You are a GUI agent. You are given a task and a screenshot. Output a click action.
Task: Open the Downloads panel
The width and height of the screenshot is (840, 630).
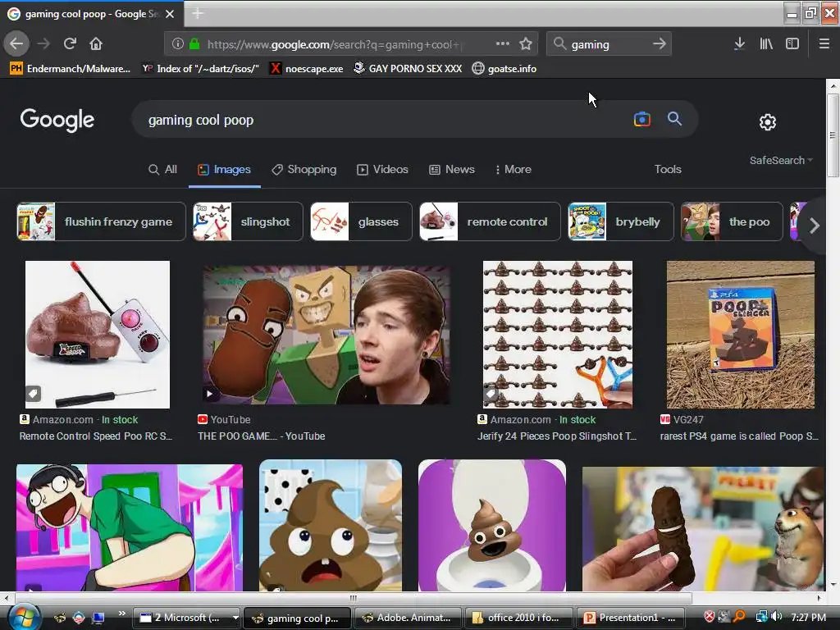coord(739,44)
